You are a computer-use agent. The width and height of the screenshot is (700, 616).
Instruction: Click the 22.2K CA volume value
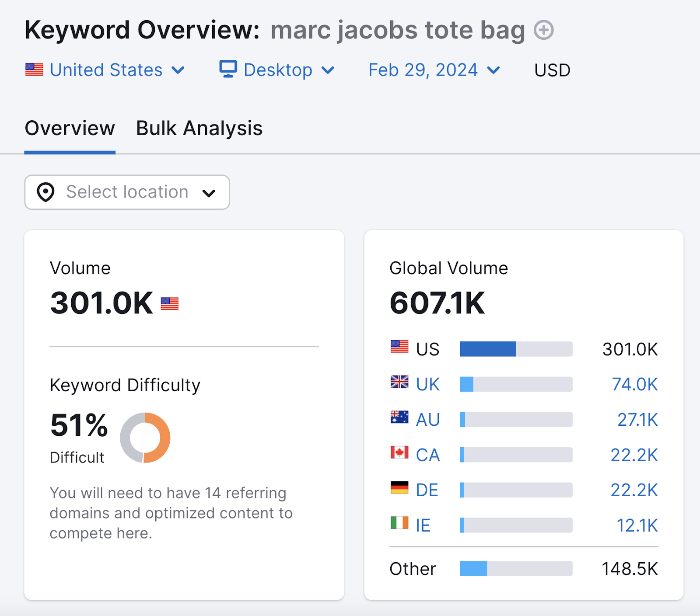pyautogui.click(x=634, y=455)
